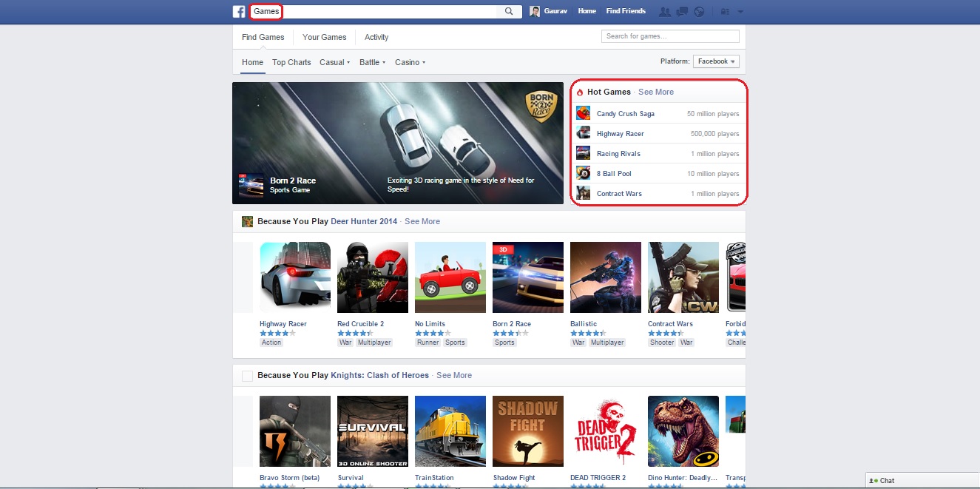The height and width of the screenshot is (489, 980).
Task: Open the Candy Crush Saga link in Hot Games
Action: (x=626, y=114)
